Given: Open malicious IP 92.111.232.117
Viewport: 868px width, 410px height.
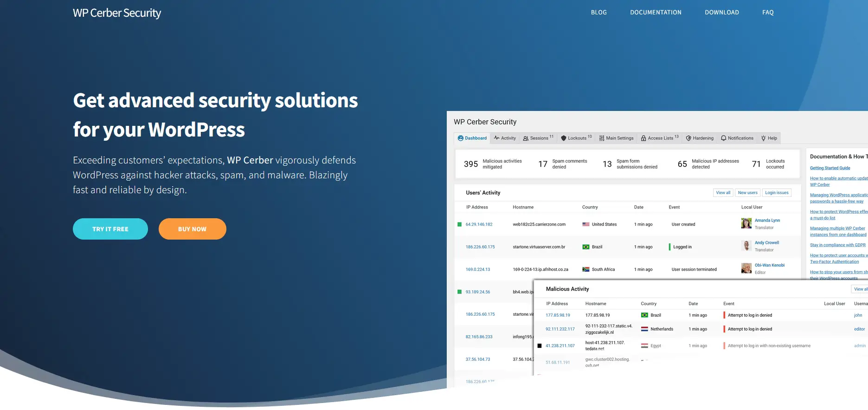Looking at the screenshot, I should [560, 329].
